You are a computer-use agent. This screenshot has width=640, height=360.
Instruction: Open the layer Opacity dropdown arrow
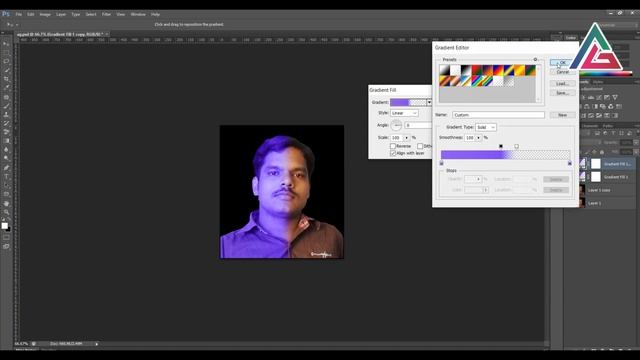(636, 142)
